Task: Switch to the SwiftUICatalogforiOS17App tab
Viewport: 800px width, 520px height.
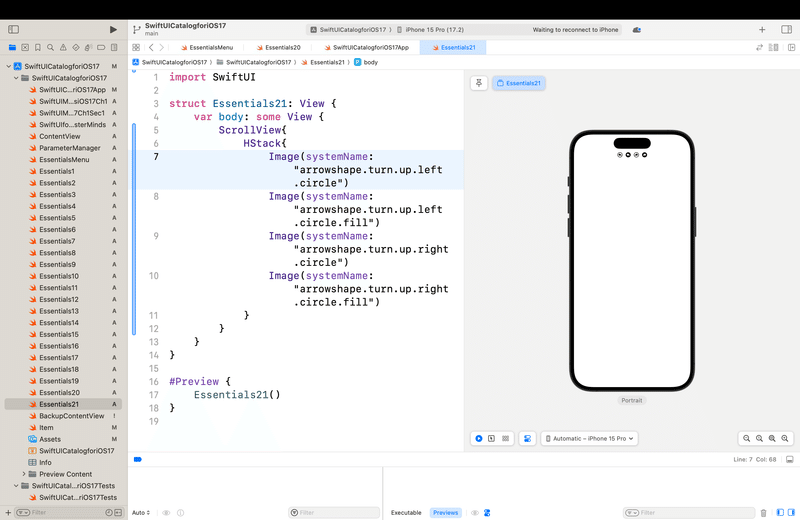Action: [x=366, y=47]
